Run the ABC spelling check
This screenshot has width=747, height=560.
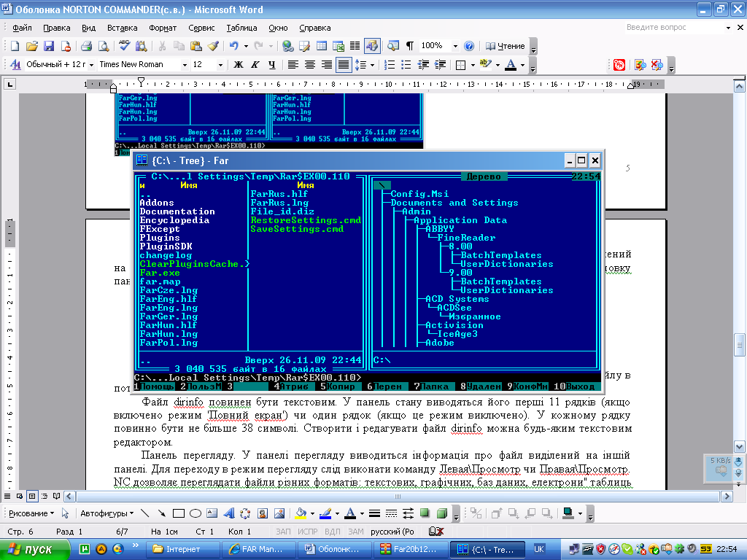tap(124, 46)
